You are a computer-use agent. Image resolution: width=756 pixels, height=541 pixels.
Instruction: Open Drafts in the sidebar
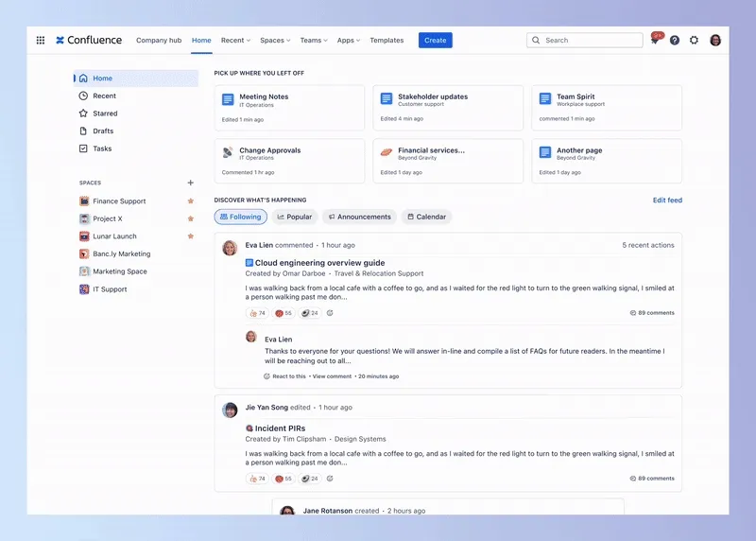coord(136,131)
